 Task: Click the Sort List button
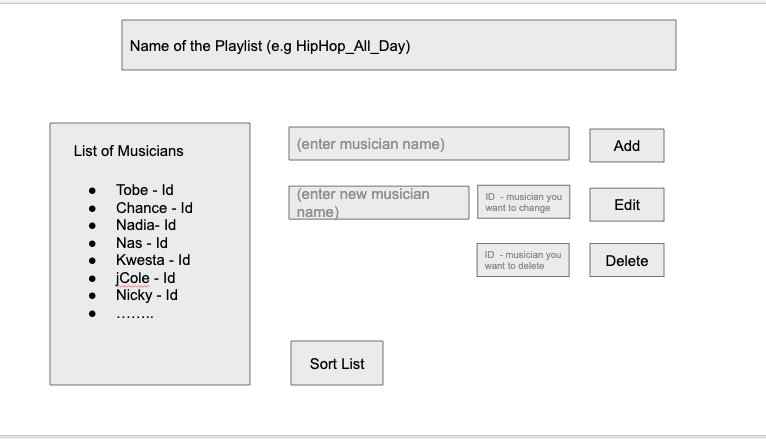tap(337, 364)
